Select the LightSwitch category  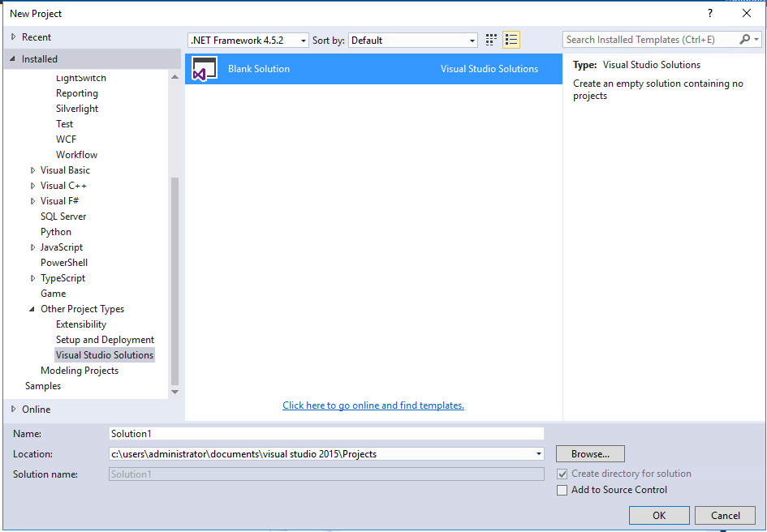pos(80,78)
